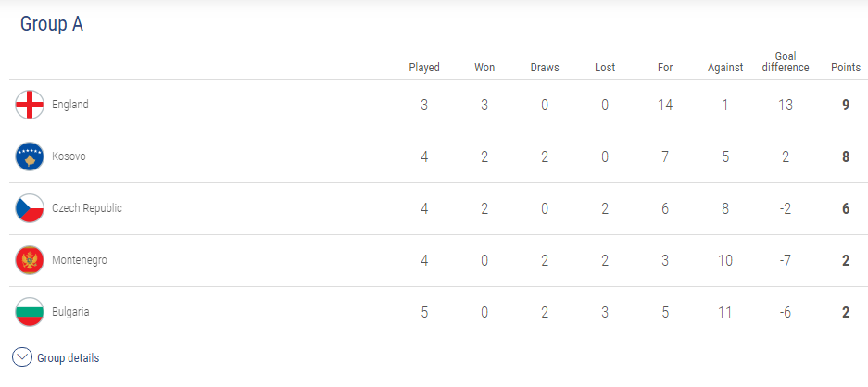Image resolution: width=868 pixels, height=387 pixels.
Task: Click the Against column header
Action: point(725,68)
